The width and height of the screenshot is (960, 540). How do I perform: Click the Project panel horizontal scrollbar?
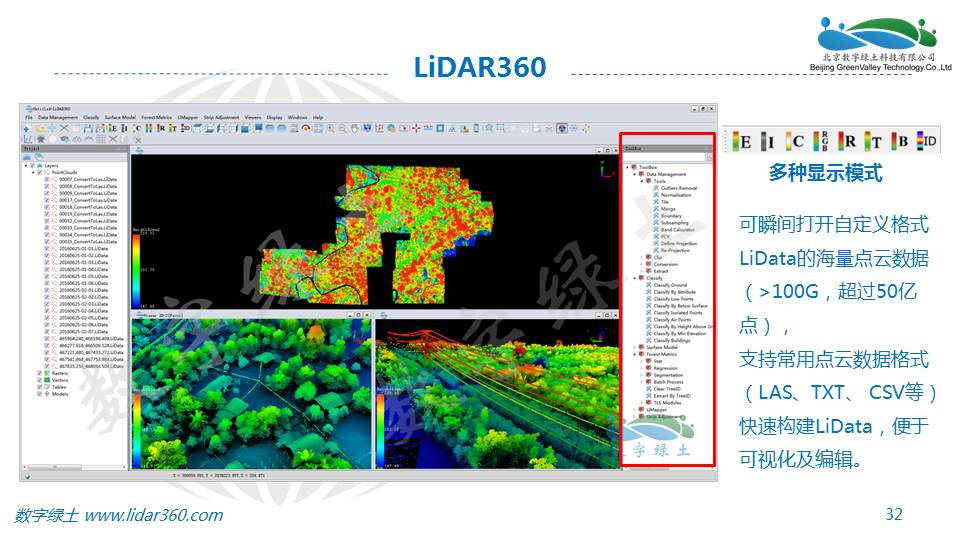pyautogui.click(x=73, y=467)
